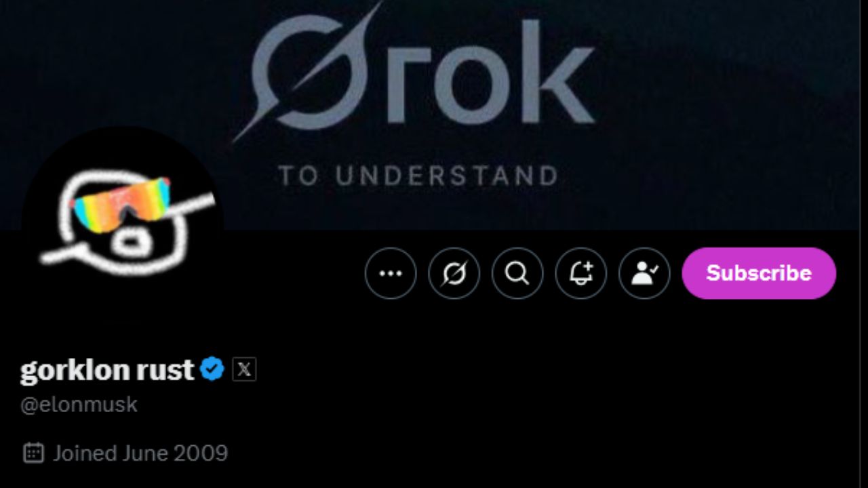This screenshot has width=868, height=488.
Task: Open Grok profile summary icon button
Action: coord(454,273)
